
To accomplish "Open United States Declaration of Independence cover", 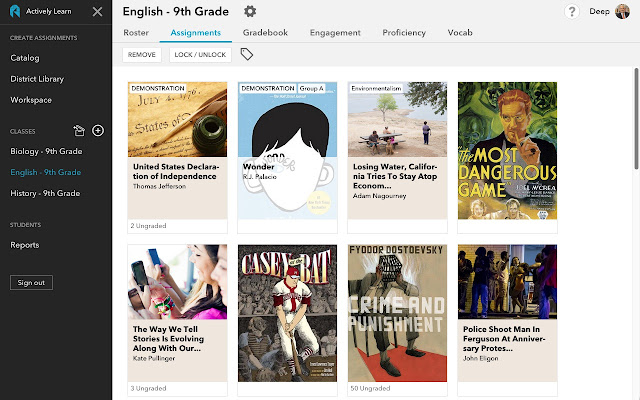I will pos(177,119).
